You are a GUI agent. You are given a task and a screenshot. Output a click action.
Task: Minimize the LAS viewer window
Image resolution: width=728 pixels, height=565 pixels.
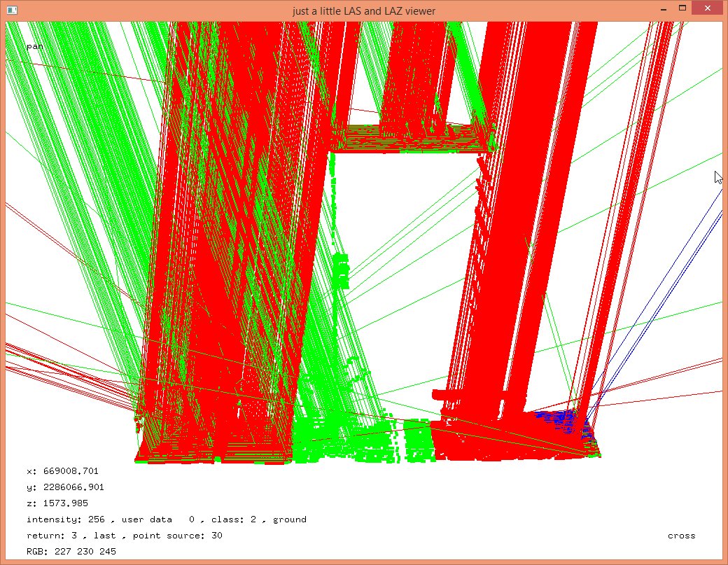tap(661, 8)
